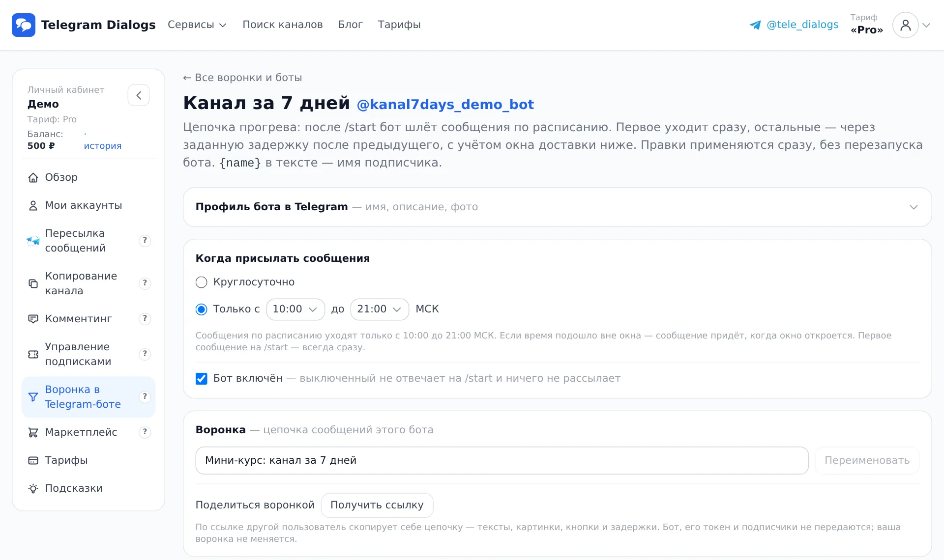Open Блог from the top menu
Image resolution: width=944 pixels, height=560 pixels.
[x=350, y=25]
